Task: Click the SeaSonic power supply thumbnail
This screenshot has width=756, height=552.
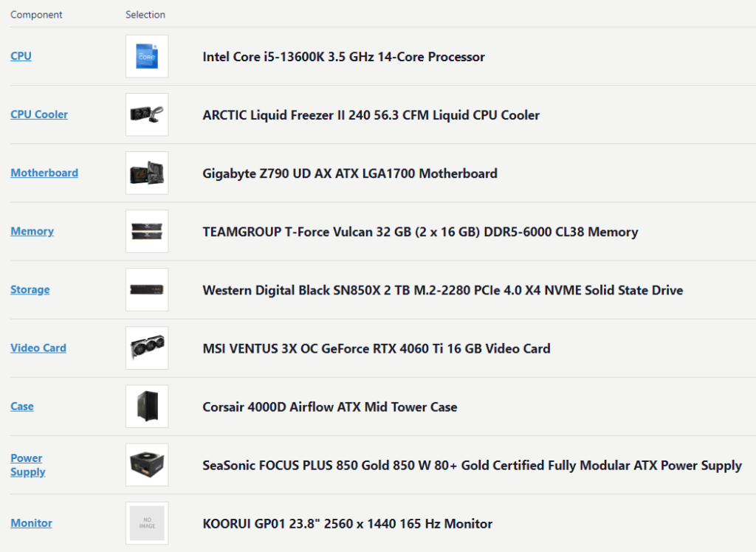Action: (147, 464)
